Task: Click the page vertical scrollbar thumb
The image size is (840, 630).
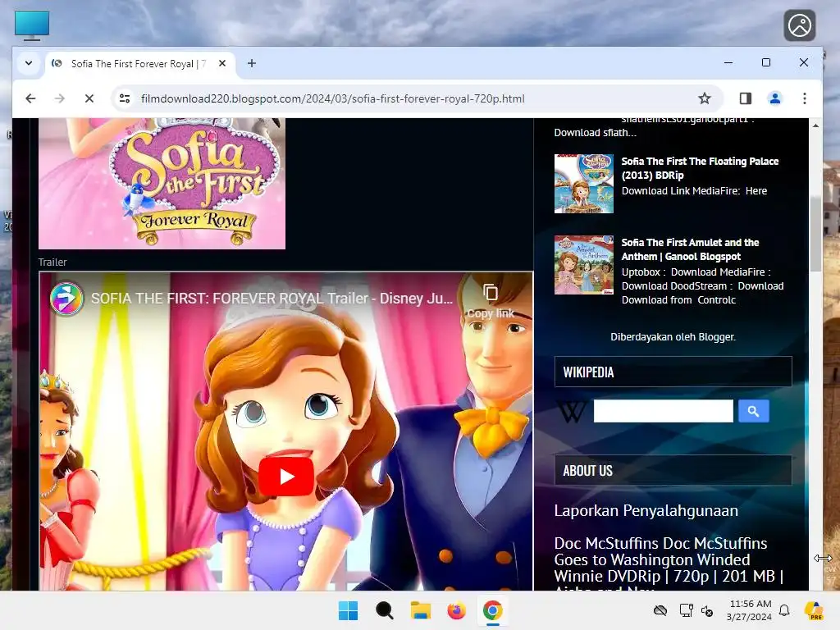Action: pos(815,234)
